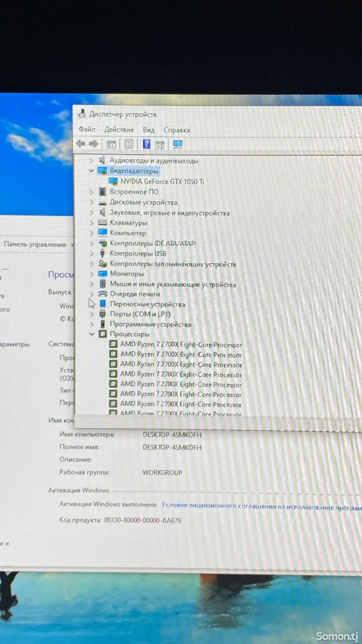This screenshot has width=362, height=644.
Task: Click the Компьютер monitor icon
Action: 102,233
